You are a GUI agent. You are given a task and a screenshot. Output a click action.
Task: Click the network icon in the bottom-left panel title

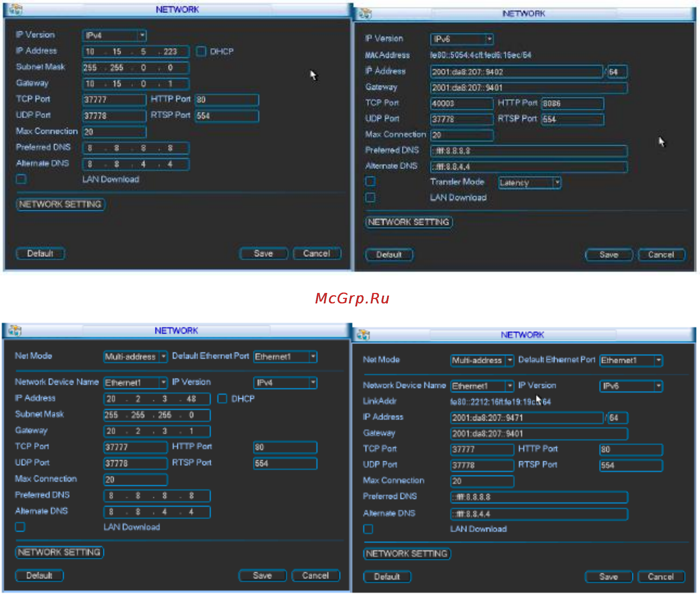(x=15, y=331)
